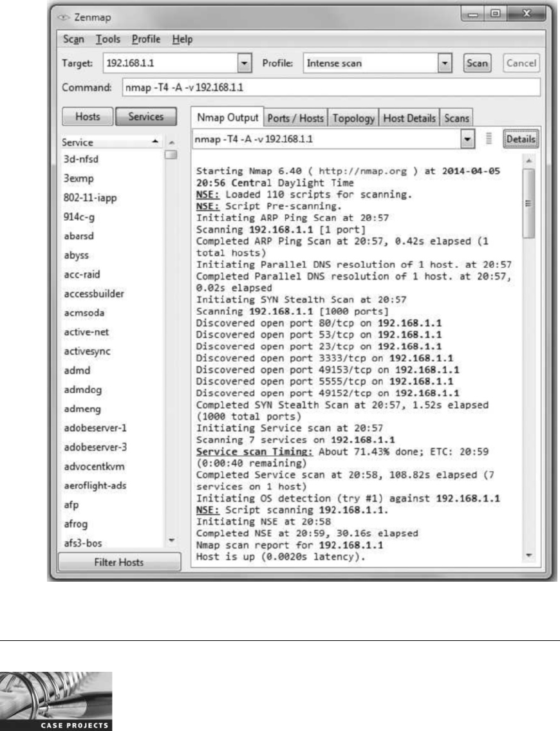The height and width of the screenshot is (731, 560).
Task: Open the Tools menu
Action: (x=107, y=40)
